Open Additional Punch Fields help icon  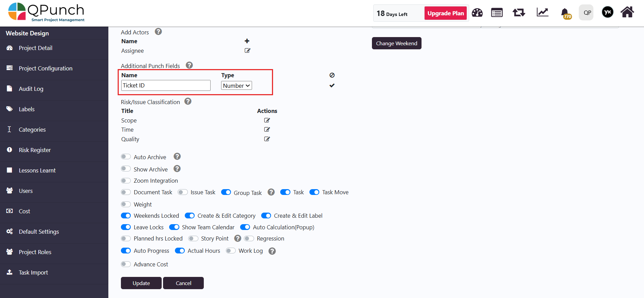click(190, 65)
